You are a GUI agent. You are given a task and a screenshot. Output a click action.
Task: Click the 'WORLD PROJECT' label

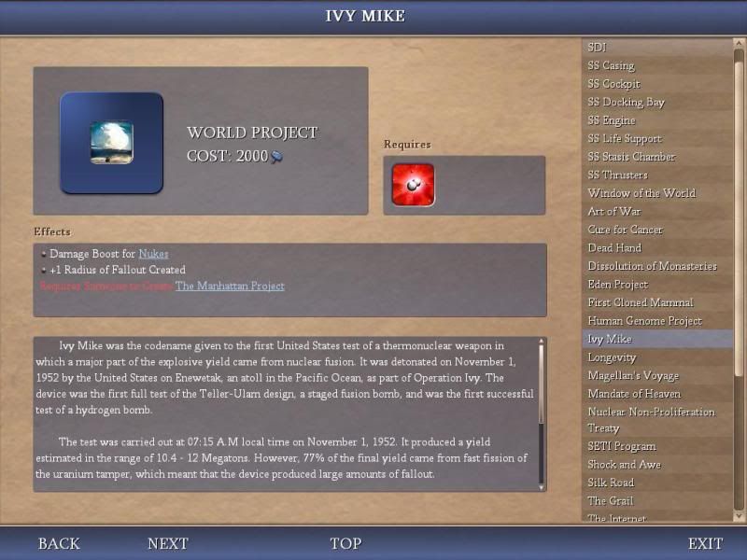(x=252, y=133)
